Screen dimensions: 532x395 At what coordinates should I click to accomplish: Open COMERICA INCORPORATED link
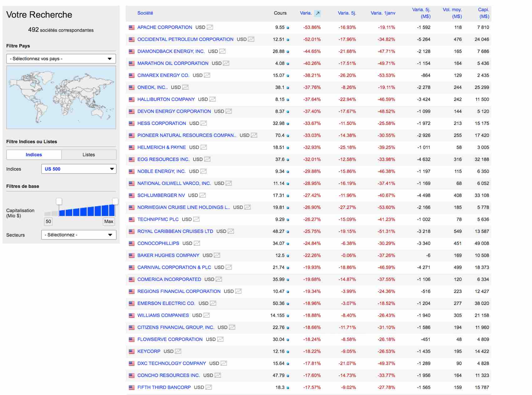coord(169,279)
